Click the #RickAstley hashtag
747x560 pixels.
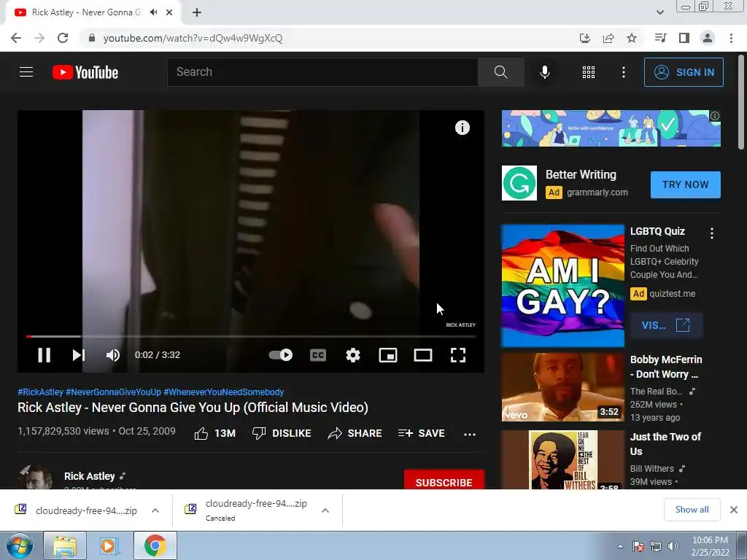(41, 392)
